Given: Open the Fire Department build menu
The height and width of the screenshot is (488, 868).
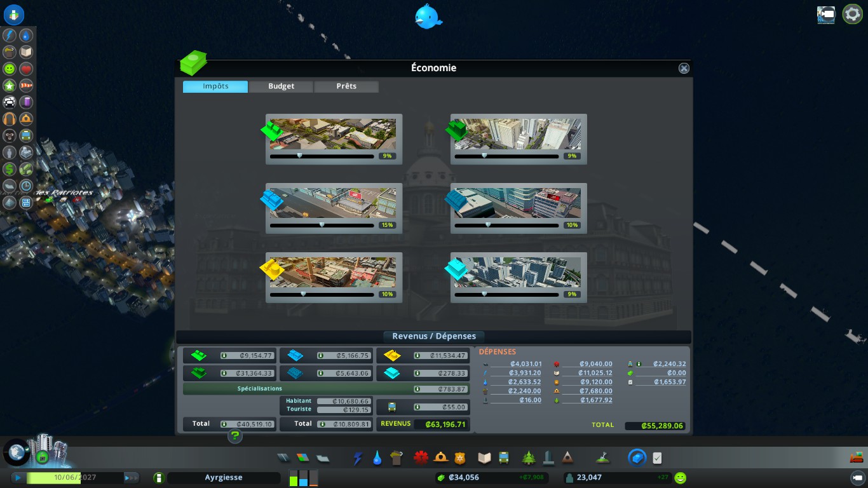Looking at the screenshot, I should click(x=440, y=457).
